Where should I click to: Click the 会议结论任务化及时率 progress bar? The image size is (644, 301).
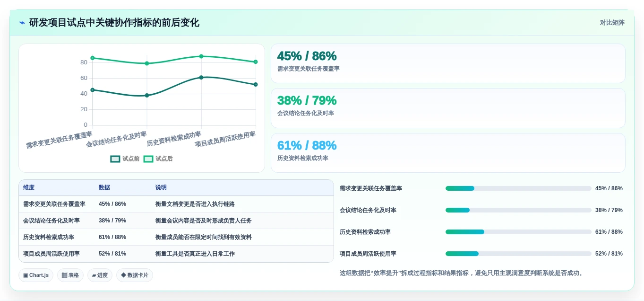[x=518, y=210]
